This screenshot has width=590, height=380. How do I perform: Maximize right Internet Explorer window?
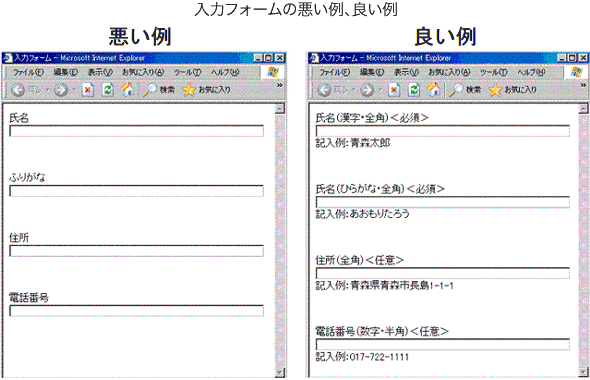[572, 58]
